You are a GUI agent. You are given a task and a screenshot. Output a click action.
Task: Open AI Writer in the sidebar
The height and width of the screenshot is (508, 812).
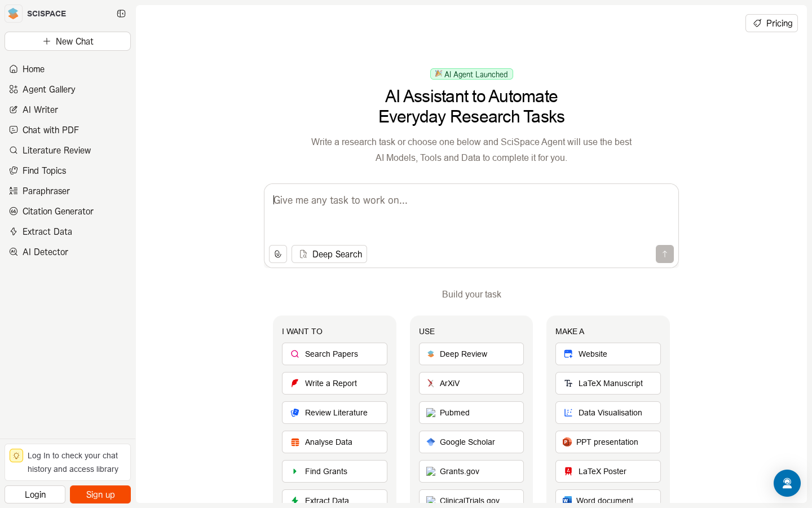[x=68, y=110]
